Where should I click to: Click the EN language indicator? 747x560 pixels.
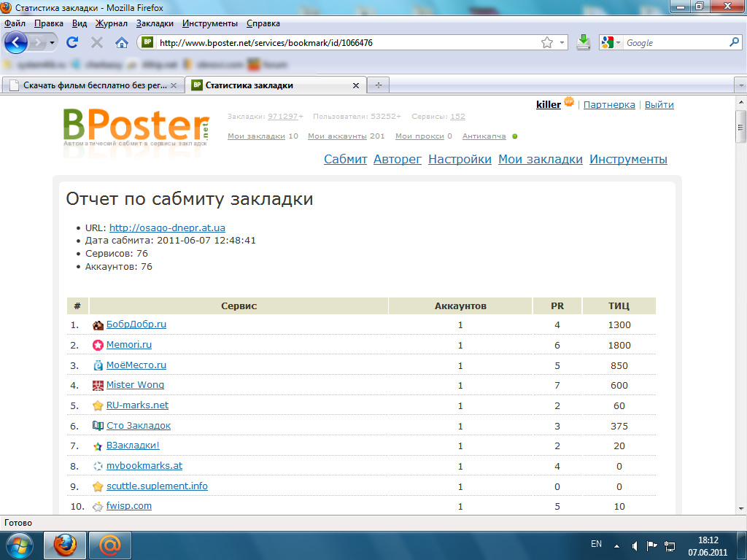pyautogui.click(x=596, y=544)
